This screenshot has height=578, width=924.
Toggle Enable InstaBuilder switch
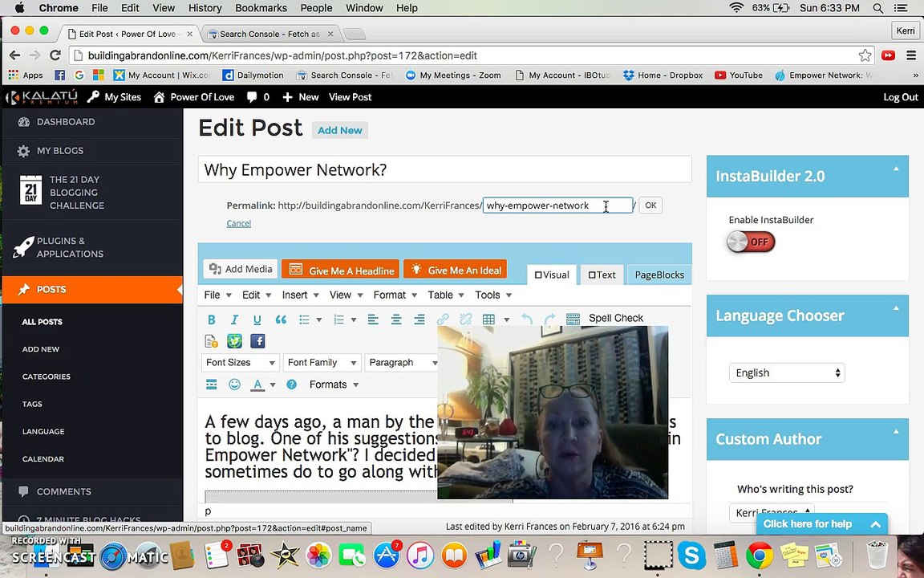751,242
